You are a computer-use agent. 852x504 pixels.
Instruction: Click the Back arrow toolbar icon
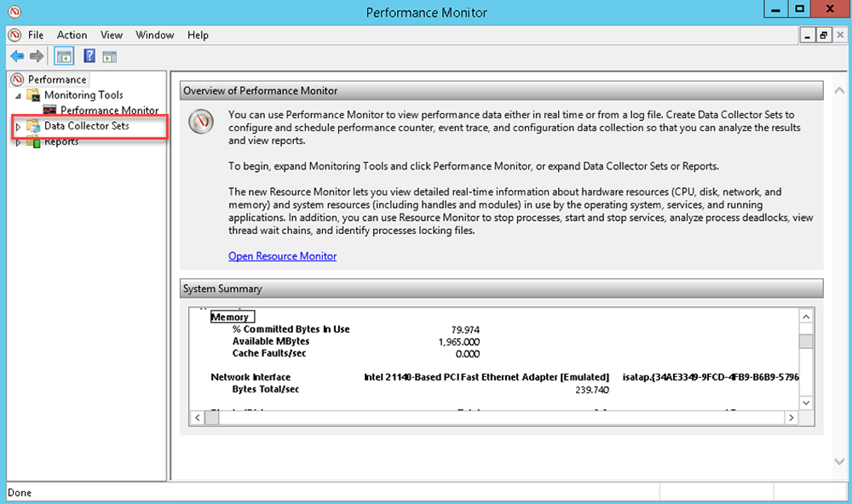point(17,56)
